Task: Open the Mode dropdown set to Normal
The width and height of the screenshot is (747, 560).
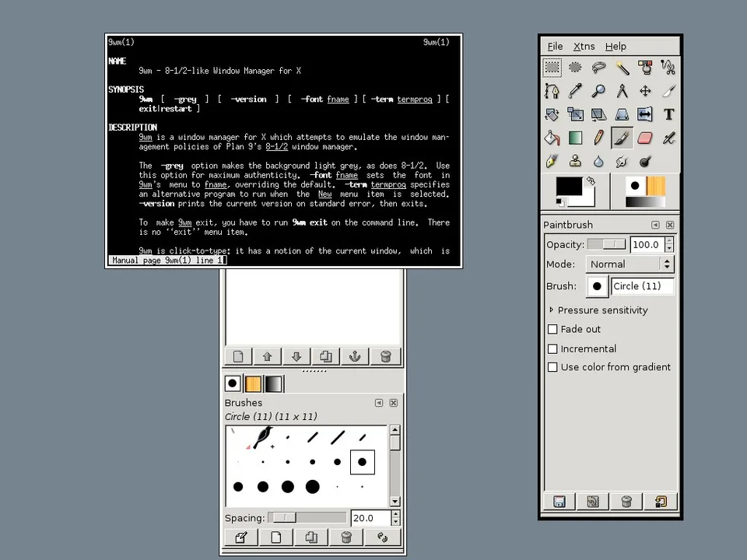Action: [630, 264]
